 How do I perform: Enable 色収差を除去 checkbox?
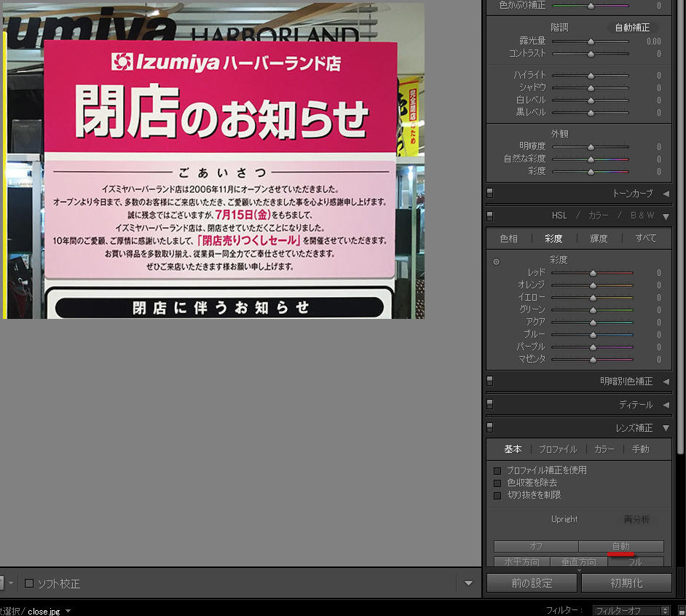click(497, 483)
